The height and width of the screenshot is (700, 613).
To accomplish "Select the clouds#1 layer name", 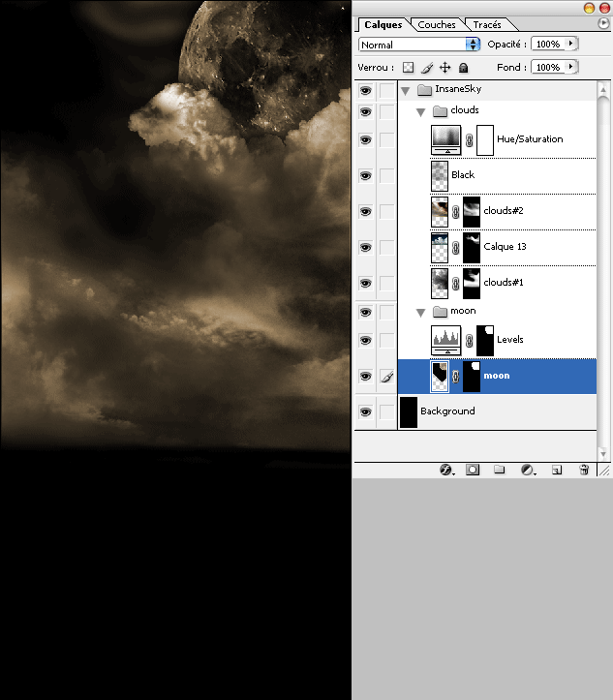I will 504,282.
